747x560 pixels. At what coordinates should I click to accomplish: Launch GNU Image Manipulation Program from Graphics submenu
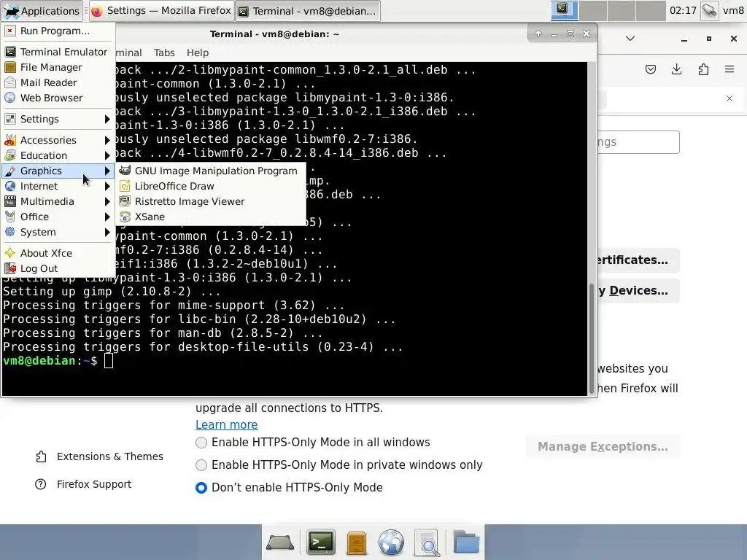click(x=211, y=171)
